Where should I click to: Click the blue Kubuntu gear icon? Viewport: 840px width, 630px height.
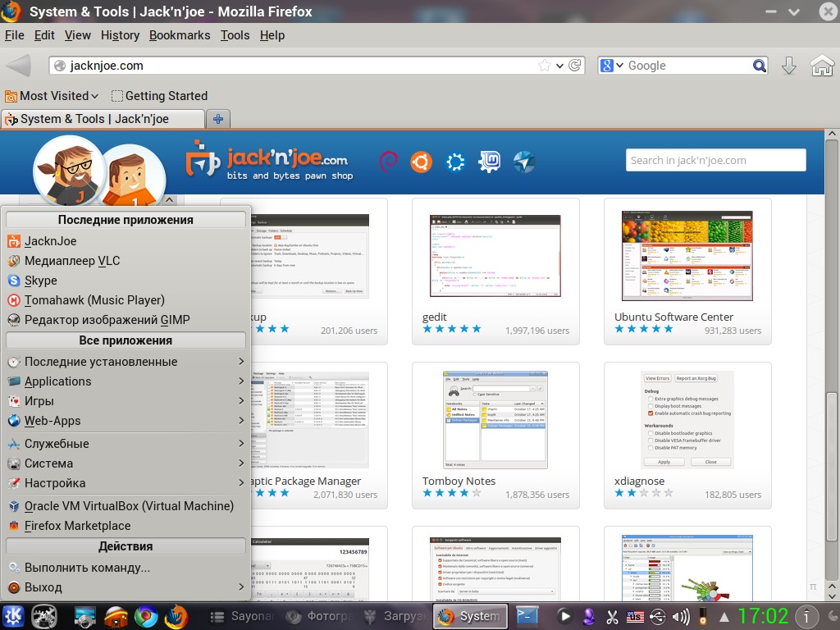pyautogui.click(x=455, y=162)
